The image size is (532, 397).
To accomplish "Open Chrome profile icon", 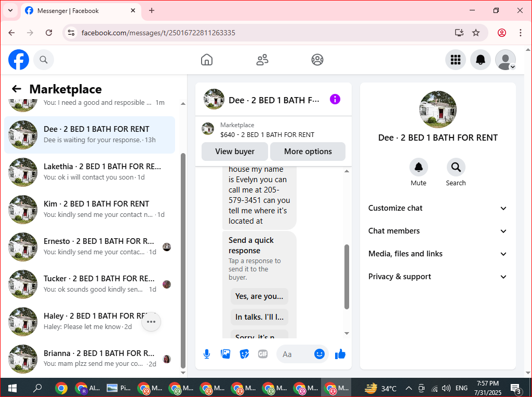I will pyautogui.click(x=502, y=33).
